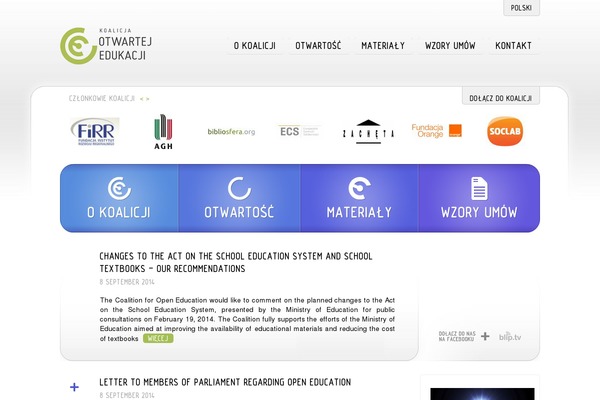Screen dimensions: 600x400
Task: Expand the Letter to Members of Parliament post
Action: 75,387
